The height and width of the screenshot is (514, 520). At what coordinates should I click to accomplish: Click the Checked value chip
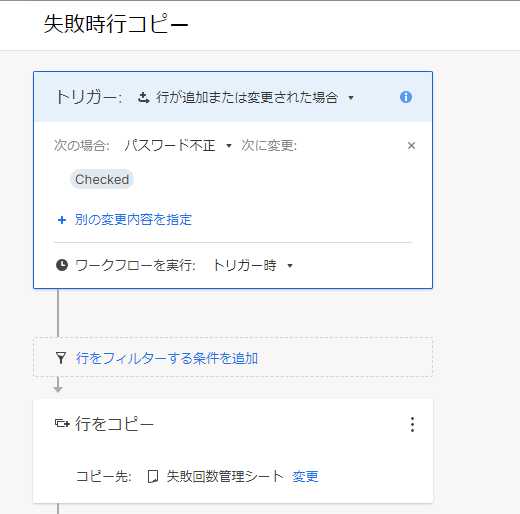coord(102,179)
